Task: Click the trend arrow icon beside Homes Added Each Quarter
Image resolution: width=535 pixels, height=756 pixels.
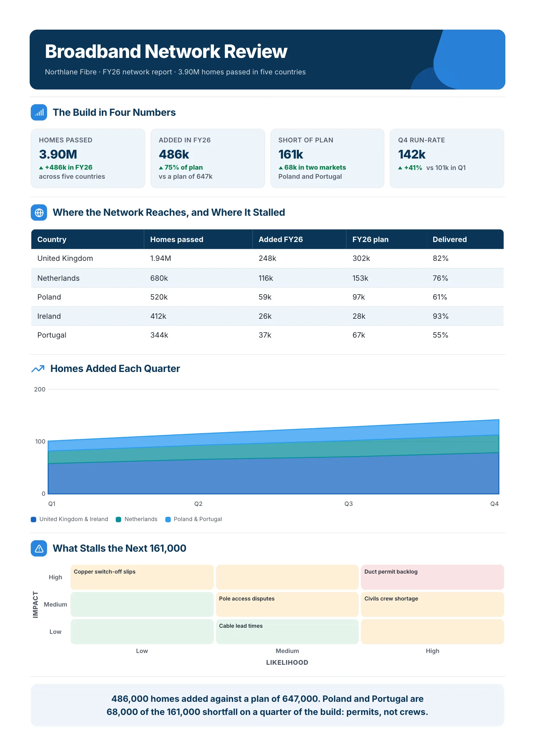Action: 38,369
